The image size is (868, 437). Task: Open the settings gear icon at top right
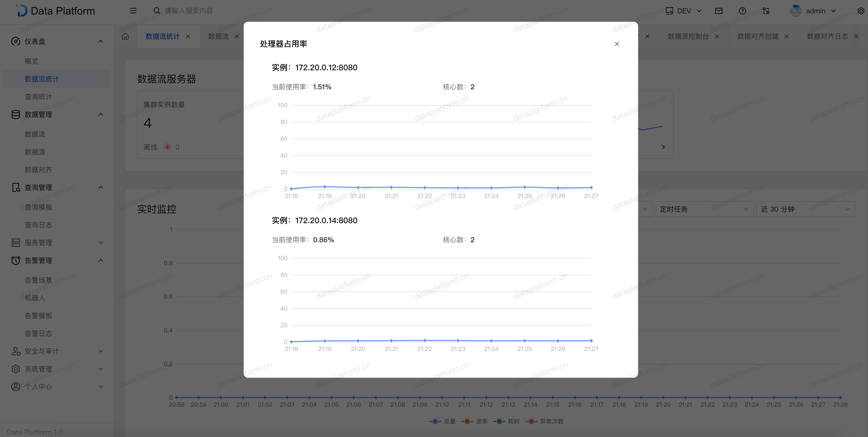coord(861,11)
